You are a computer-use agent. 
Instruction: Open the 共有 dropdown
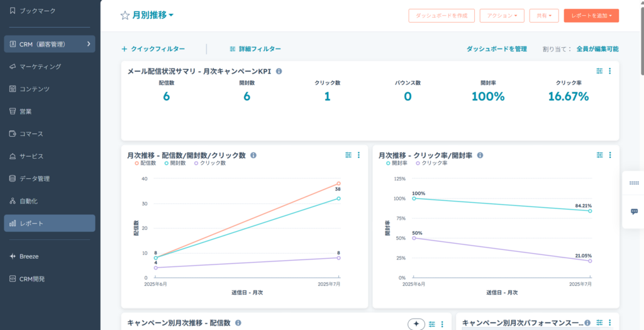click(544, 16)
